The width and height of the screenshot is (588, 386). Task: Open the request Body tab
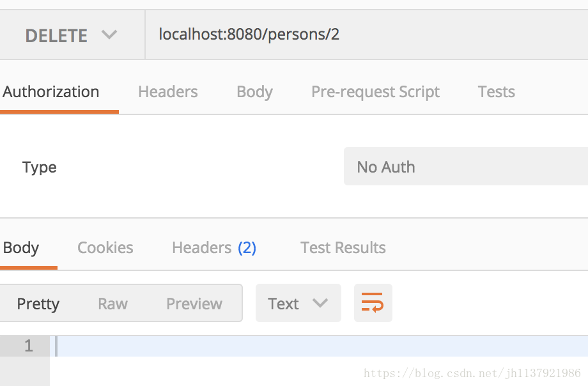pyautogui.click(x=254, y=92)
